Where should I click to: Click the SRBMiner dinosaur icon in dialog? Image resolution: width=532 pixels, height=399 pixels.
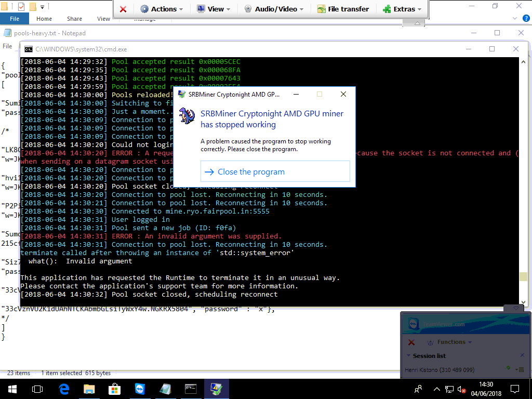click(x=187, y=116)
